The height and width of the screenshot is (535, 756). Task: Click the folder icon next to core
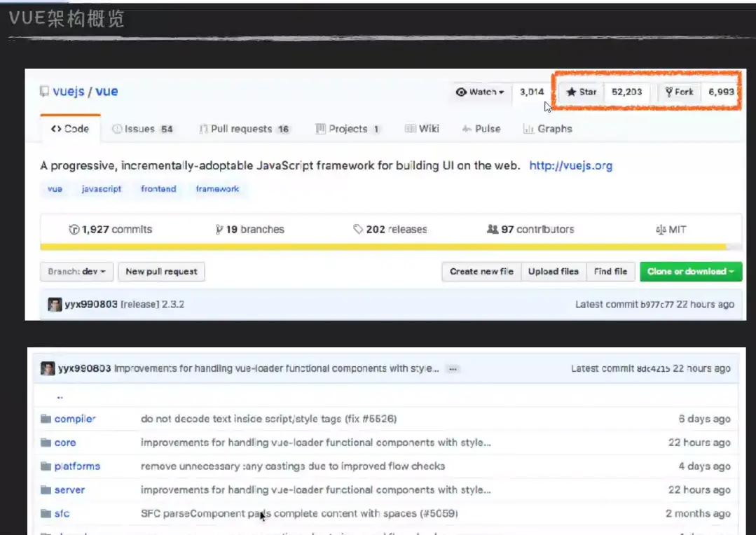click(46, 443)
